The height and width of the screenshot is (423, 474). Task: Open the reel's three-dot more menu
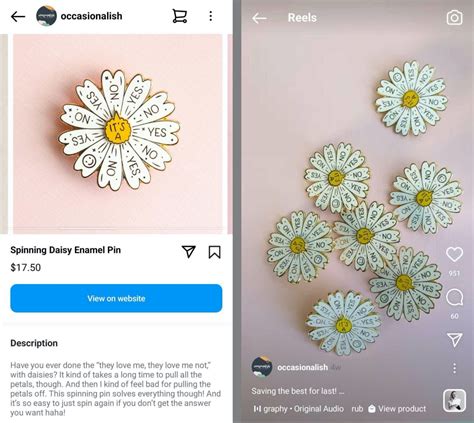pos(454,368)
